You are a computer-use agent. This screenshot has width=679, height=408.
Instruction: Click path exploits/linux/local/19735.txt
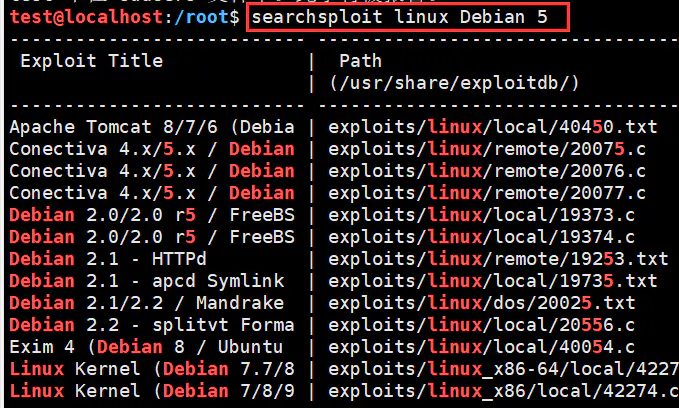[493, 281]
